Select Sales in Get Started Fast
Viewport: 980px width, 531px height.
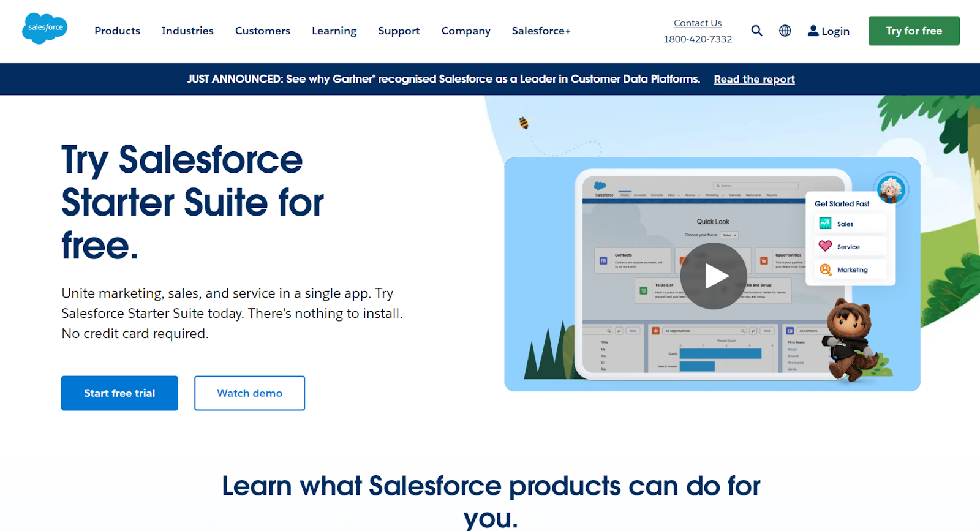pos(851,224)
